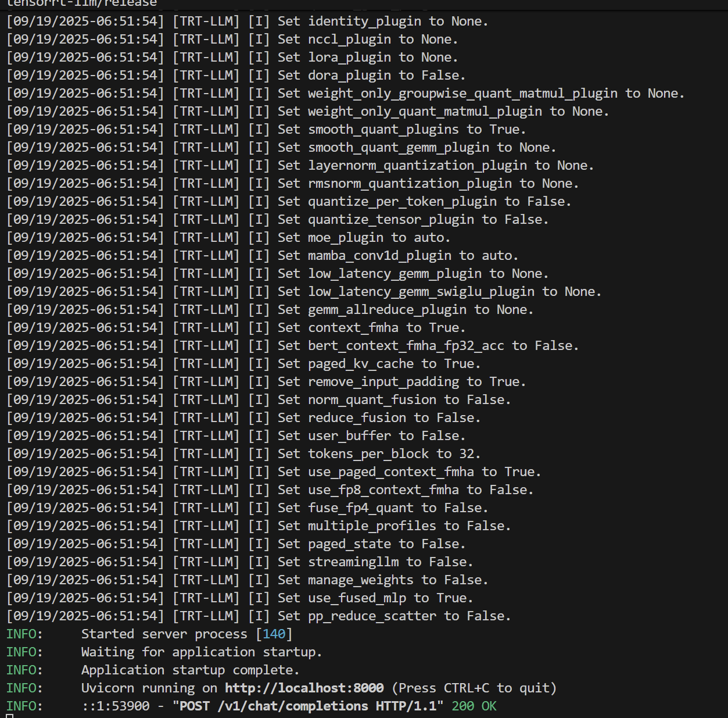The width and height of the screenshot is (728, 718).
Task: Click the terminal cursor on the last line
Action: coord(9,716)
